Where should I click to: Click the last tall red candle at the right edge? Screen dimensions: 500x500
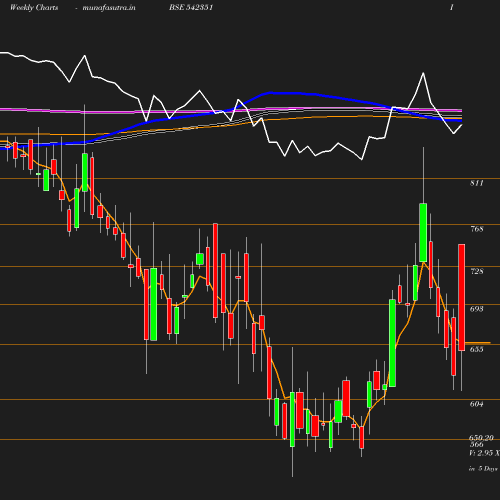point(462,297)
